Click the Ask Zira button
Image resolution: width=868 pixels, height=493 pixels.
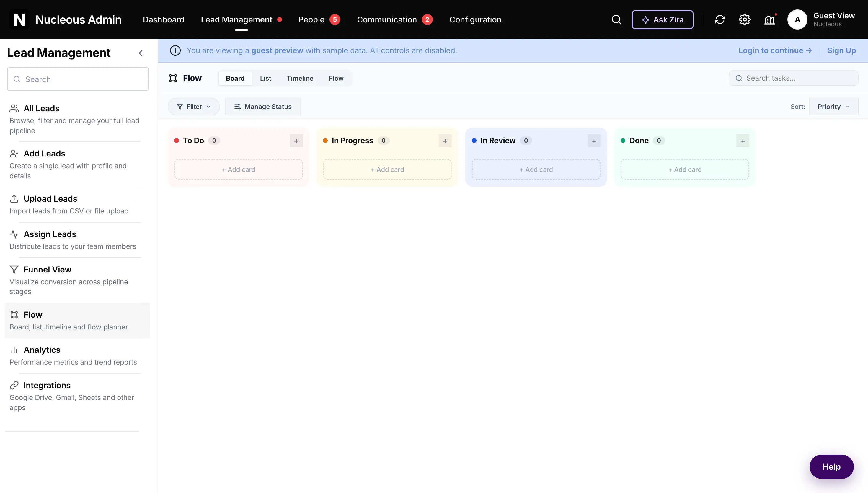[662, 20]
